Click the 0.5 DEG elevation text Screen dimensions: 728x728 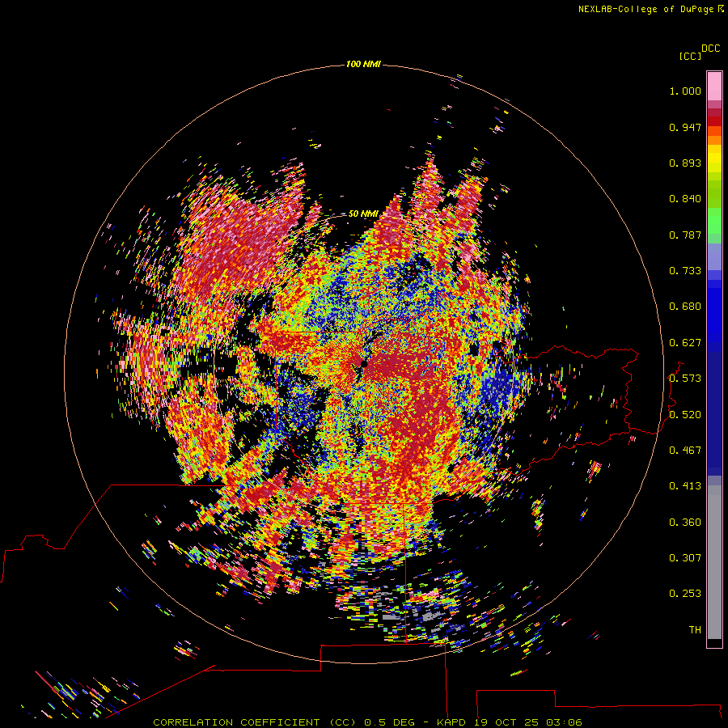pyautogui.click(x=391, y=722)
